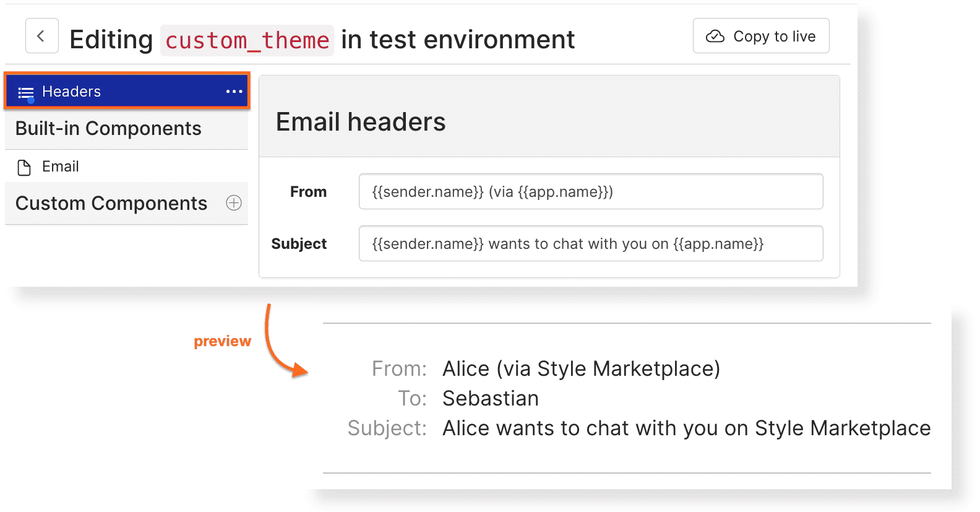Screen dimensions: 980x512
Task: Click the Email document icon
Action: (x=24, y=167)
